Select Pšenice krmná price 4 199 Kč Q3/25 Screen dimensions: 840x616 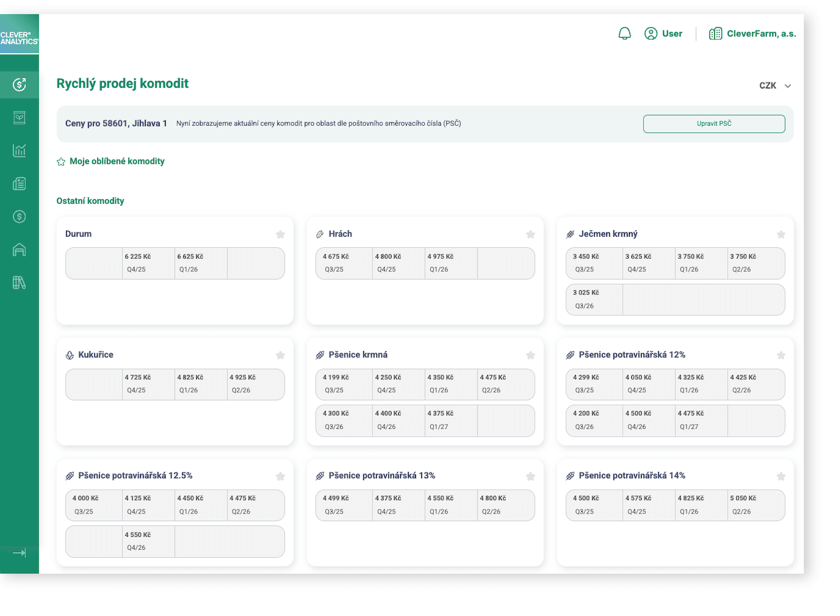click(x=344, y=384)
